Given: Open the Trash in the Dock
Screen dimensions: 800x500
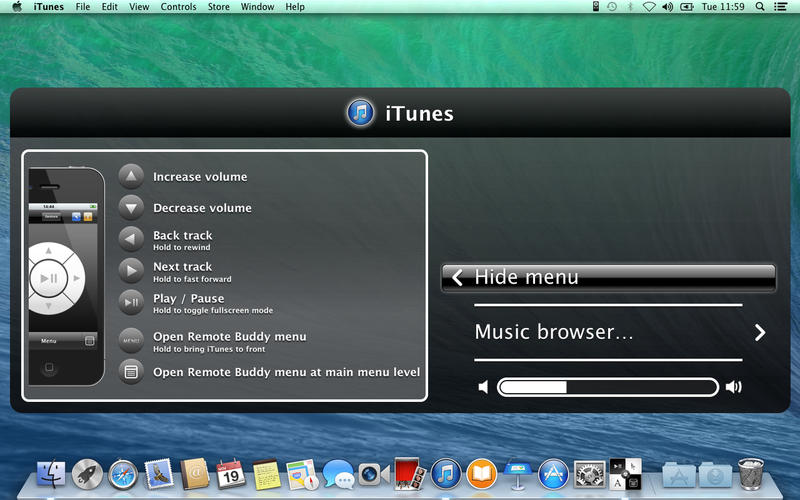Looking at the screenshot, I should coord(751,474).
